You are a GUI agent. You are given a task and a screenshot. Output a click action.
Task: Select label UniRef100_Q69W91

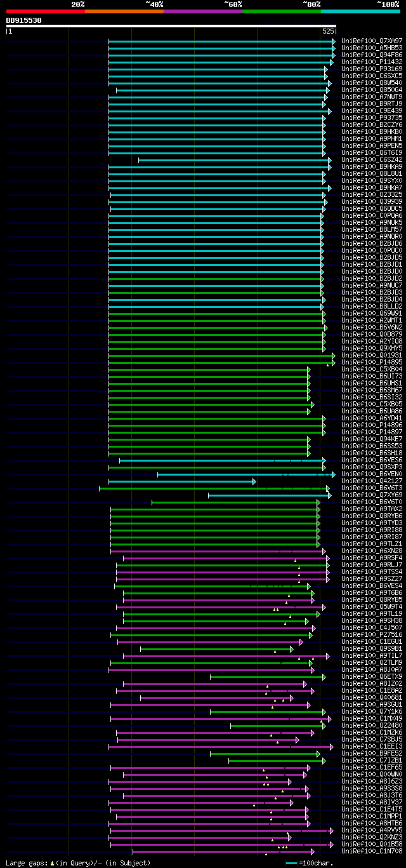pyautogui.click(x=372, y=313)
